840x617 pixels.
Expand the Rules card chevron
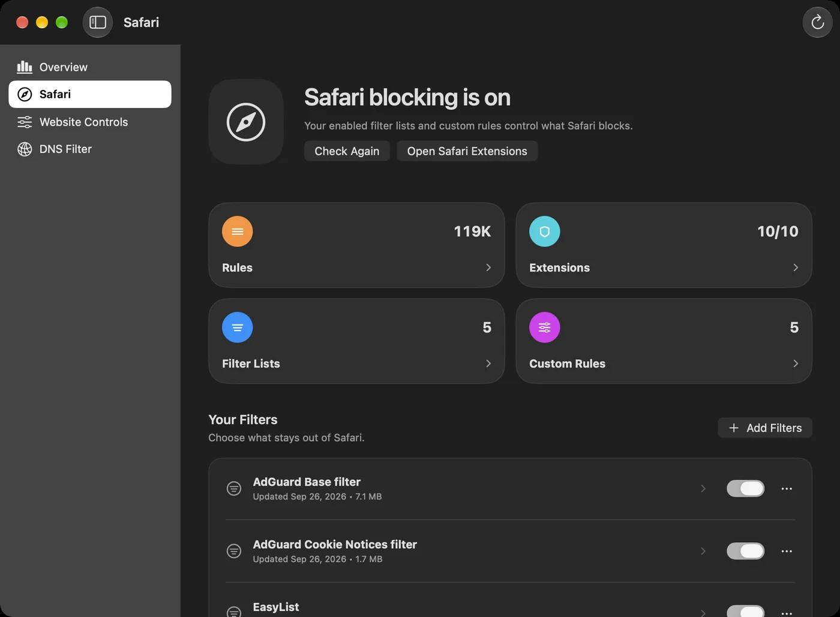(488, 267)
